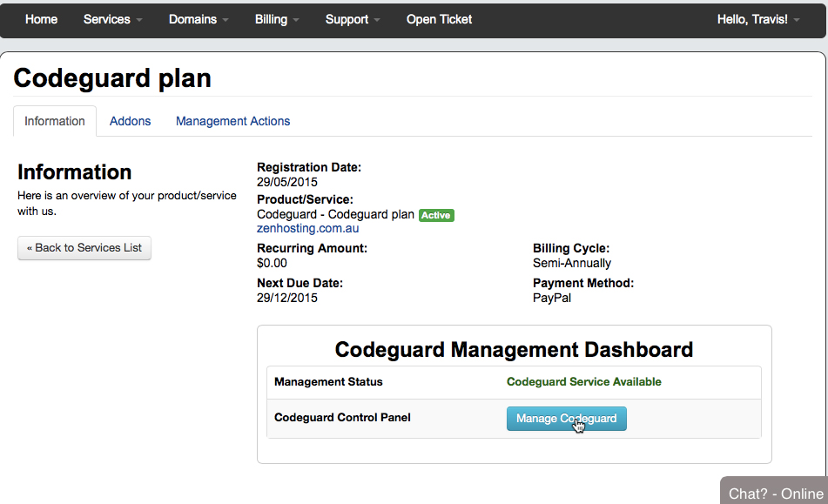Click the Codeguard plan page heading
Screen dimensions: 828x504
coord(112,78)
